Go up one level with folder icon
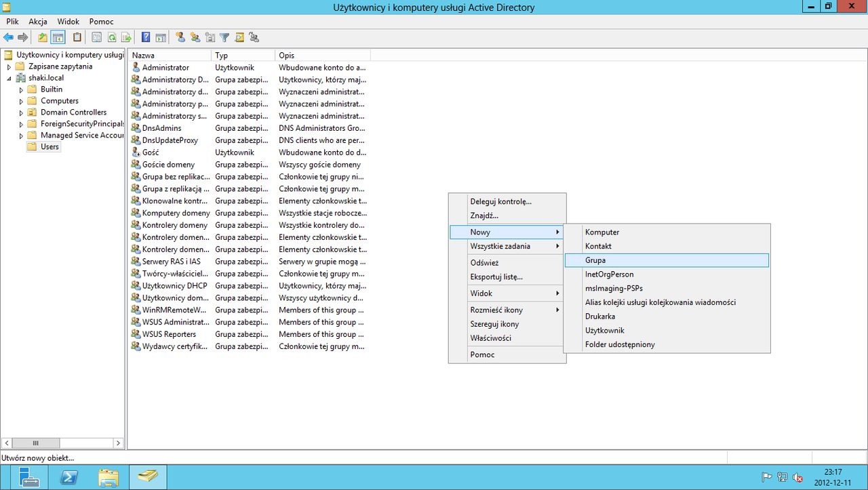The height and width of the screenshot is (490, 868). (43, 37)
